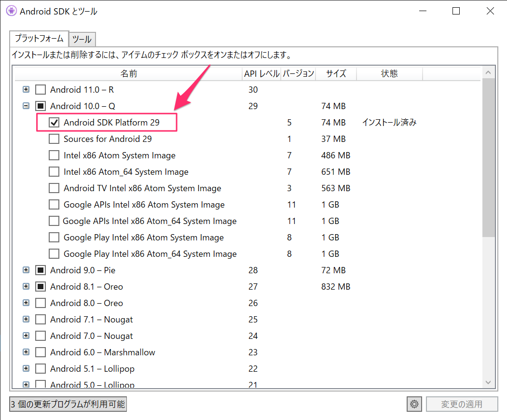Click API level 30 cell
The height and width of the screenshot is (420, 507).
(253, 89)
